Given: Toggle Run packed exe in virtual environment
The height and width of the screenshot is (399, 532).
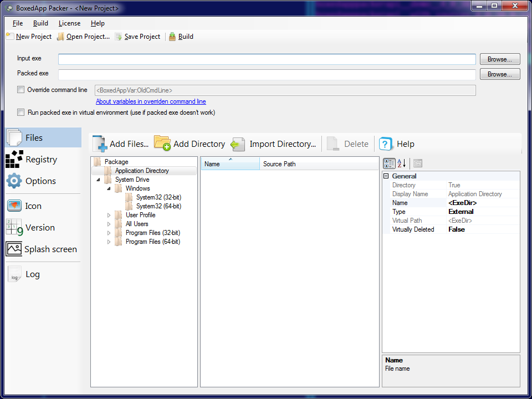Looking at the screenshot, I should pyautogui.click(x=21, y=112).
